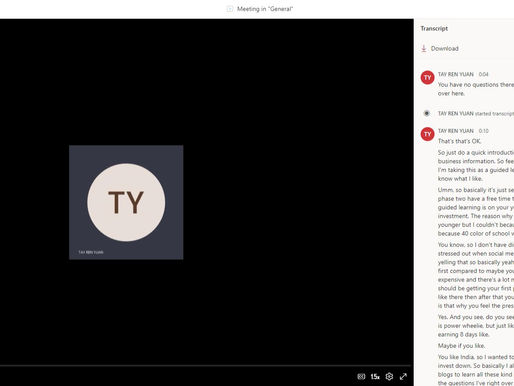Click "You have no questions there" line
This screenshot has height=386, width=514.
[x=476, y=89]
